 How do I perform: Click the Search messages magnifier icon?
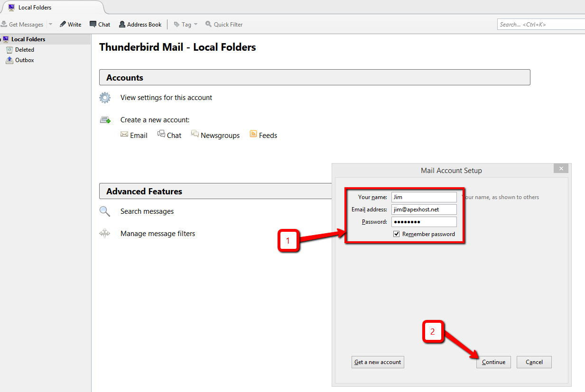point(104,211)
